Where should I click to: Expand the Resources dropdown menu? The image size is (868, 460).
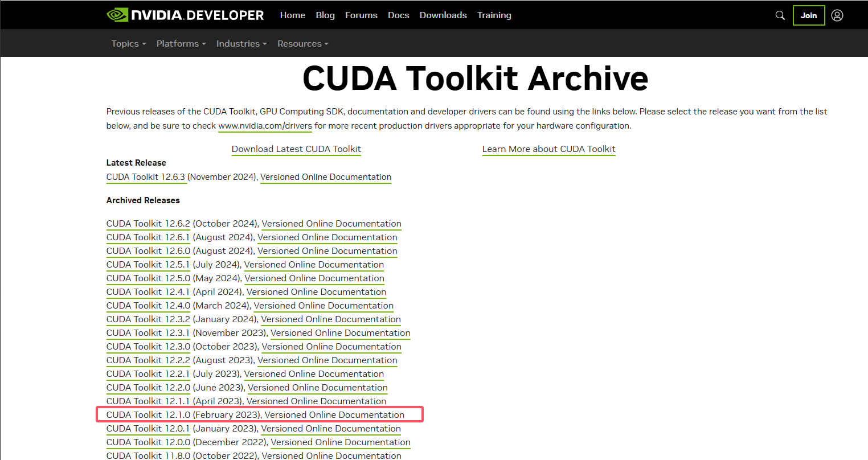(303, 43)
